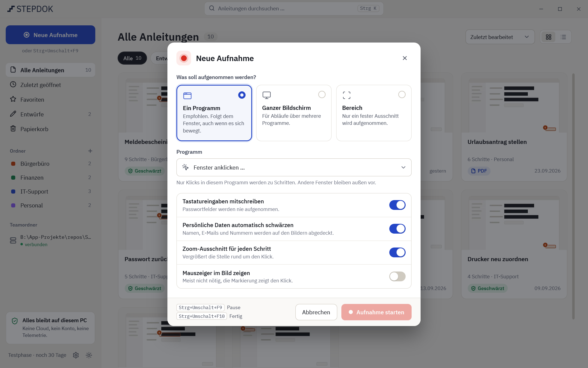Click the Personal purple color dot
This screenshot has height=368, width=588.
(13, 205)
